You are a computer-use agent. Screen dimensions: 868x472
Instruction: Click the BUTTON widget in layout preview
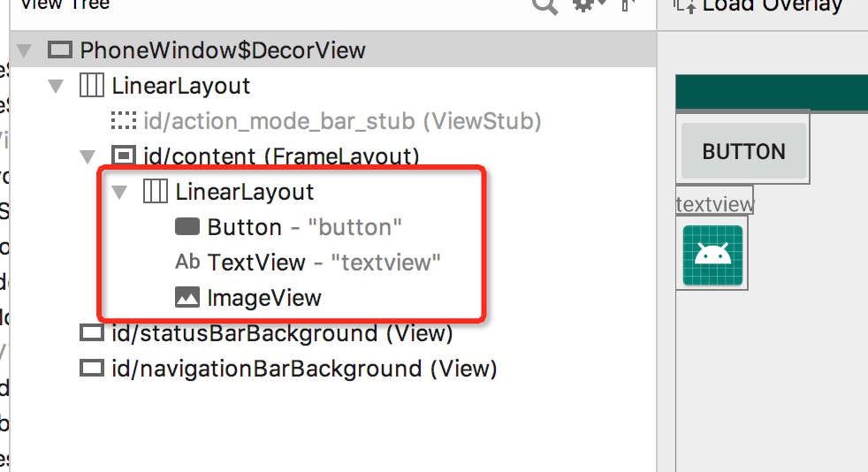743,150
